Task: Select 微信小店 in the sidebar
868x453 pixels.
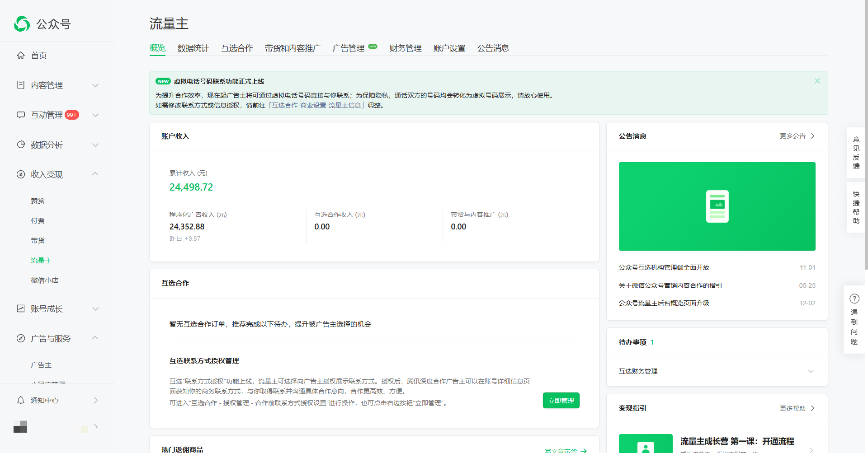Action: [44, 280]
